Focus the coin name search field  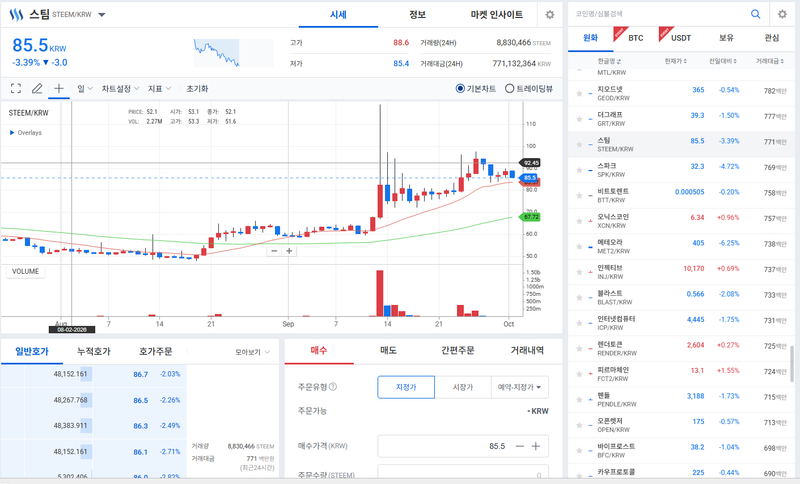[658, 14]
